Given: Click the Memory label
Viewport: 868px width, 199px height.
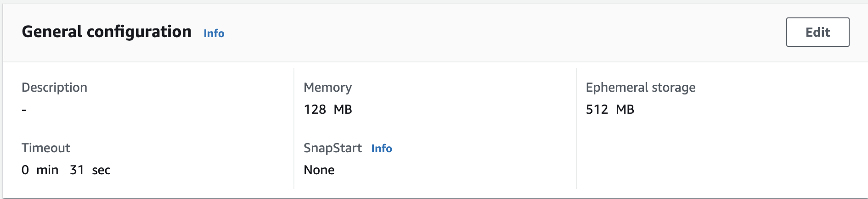Looking at the screenshot, I should point(327,87).
